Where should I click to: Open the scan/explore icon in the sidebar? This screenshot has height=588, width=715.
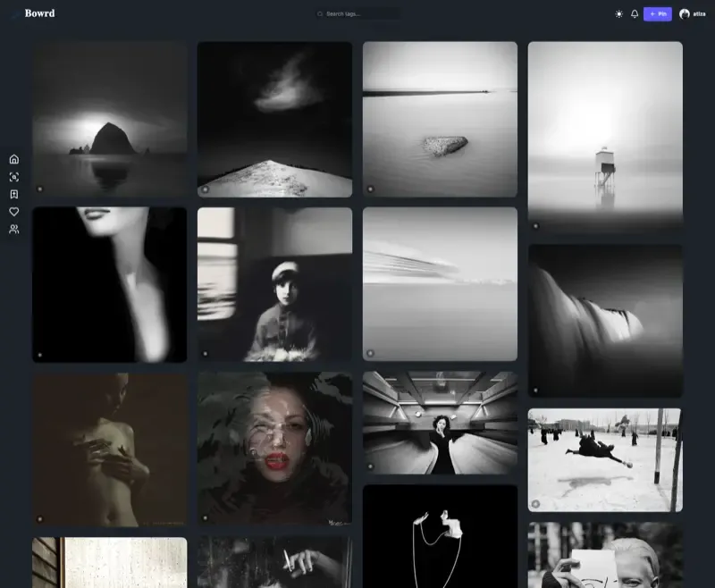(x=14, y=177)
